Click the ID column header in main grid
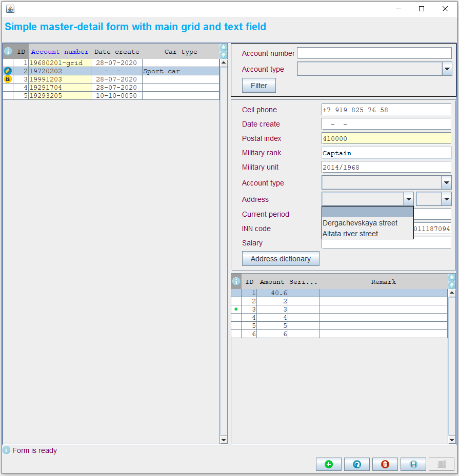Image resolution: width=459 pixels, height=476 pixels. coord(21,52)
